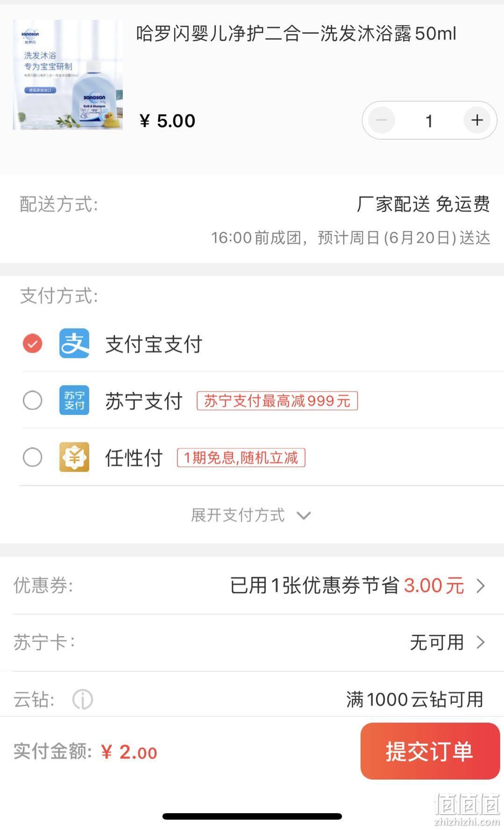Tap the product title 哈罗闪婴儿洗发沐浴露

[x=296, y=34]
